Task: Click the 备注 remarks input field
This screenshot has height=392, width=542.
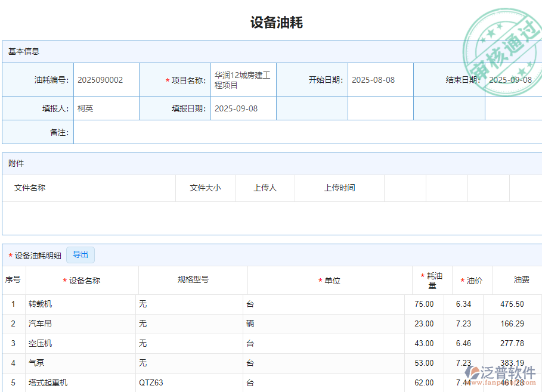Action: (239, 132)
